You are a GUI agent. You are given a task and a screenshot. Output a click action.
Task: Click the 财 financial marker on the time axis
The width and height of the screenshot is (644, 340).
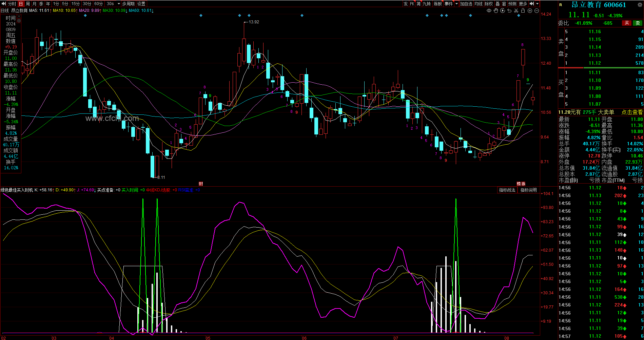coord(201,184)
